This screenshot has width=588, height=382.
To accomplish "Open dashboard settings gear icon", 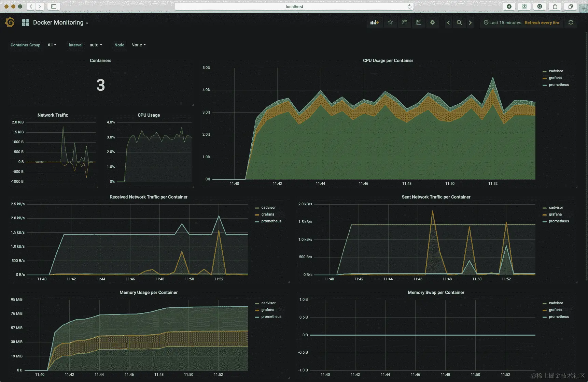I will (x=433, y=23).
